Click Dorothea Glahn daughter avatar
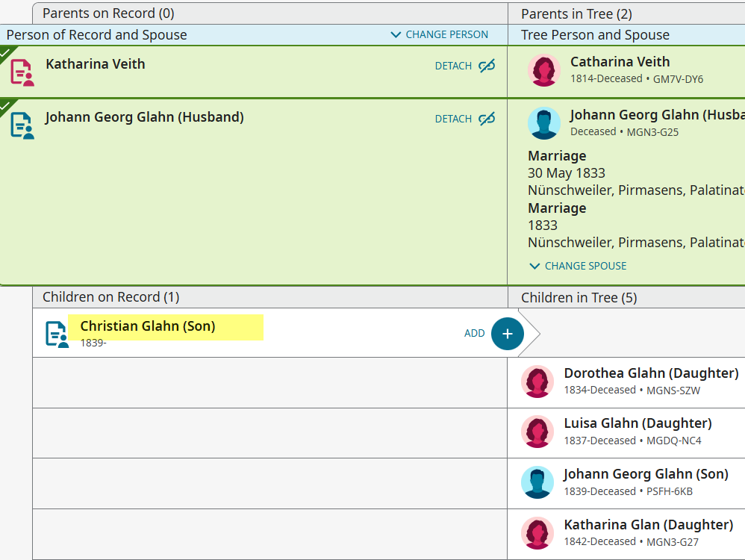This screenshot has width=745, height=560. click(537, 382)
